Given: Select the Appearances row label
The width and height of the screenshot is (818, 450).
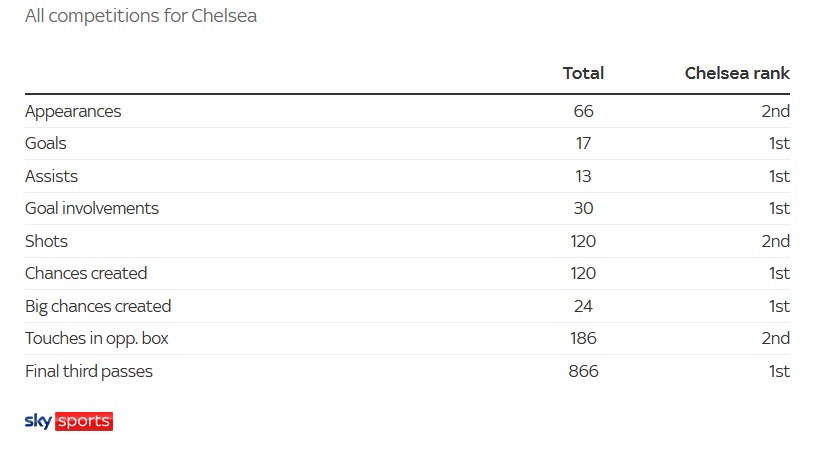Looking at the screenshot, I should pyautogui.click(x=73, y=111).
